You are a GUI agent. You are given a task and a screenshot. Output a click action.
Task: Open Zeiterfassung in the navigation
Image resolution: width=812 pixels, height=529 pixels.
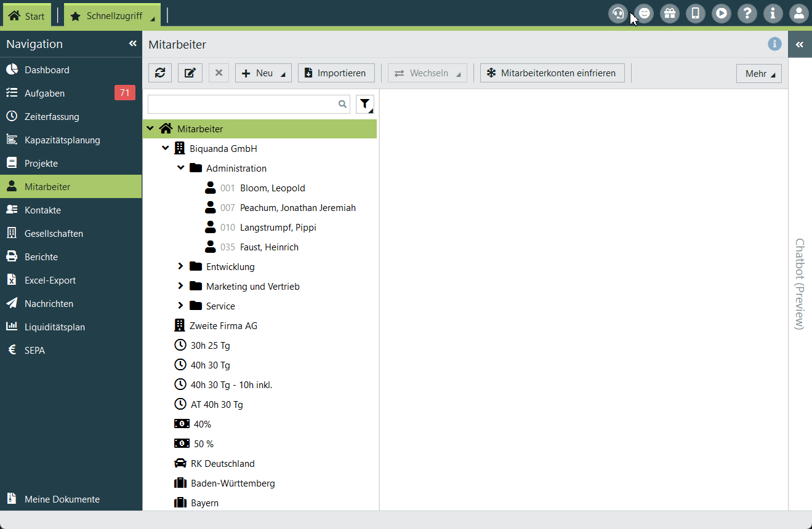click(x=52, y=116)
